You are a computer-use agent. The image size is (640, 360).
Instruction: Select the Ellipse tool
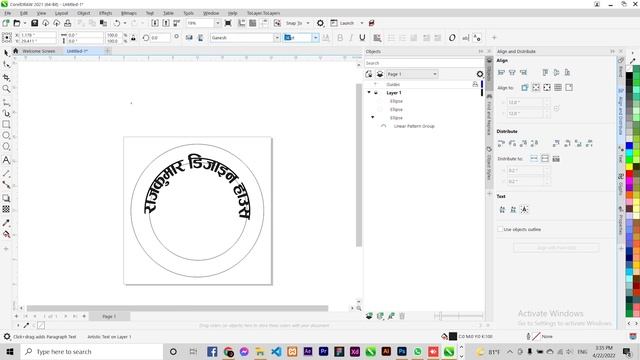pyautogui.click(x=6, y=135)
